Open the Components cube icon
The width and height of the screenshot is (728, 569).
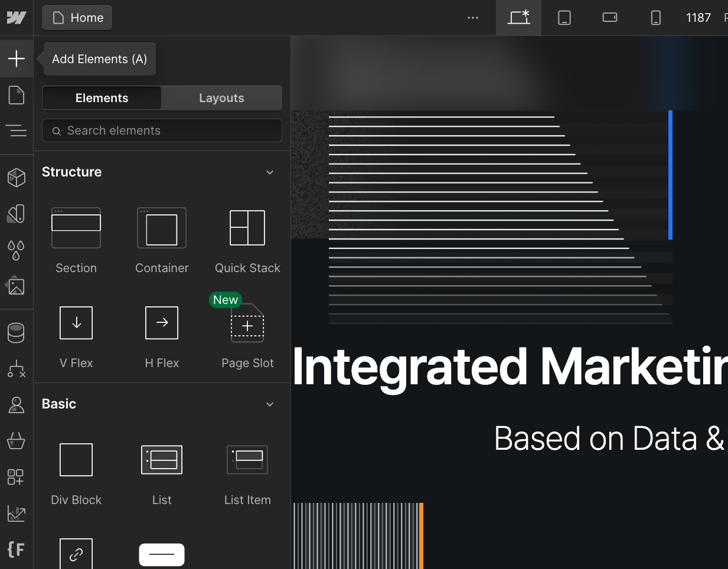pos(17,177)
